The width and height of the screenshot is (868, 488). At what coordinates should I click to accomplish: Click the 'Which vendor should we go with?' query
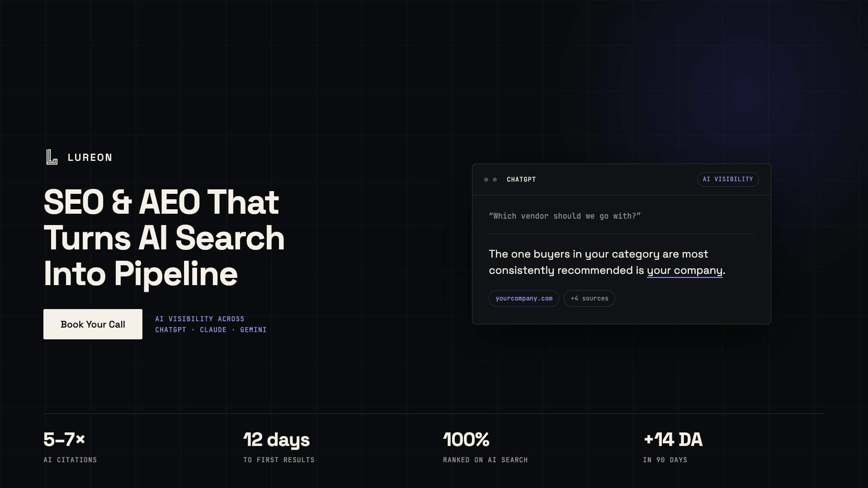tap(565, 216)
